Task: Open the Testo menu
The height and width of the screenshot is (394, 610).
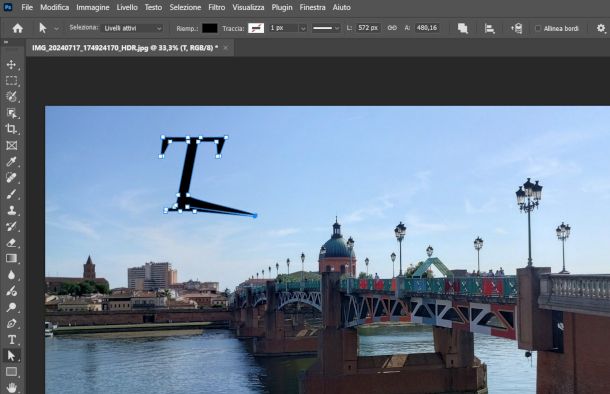Action: (153, 7)
